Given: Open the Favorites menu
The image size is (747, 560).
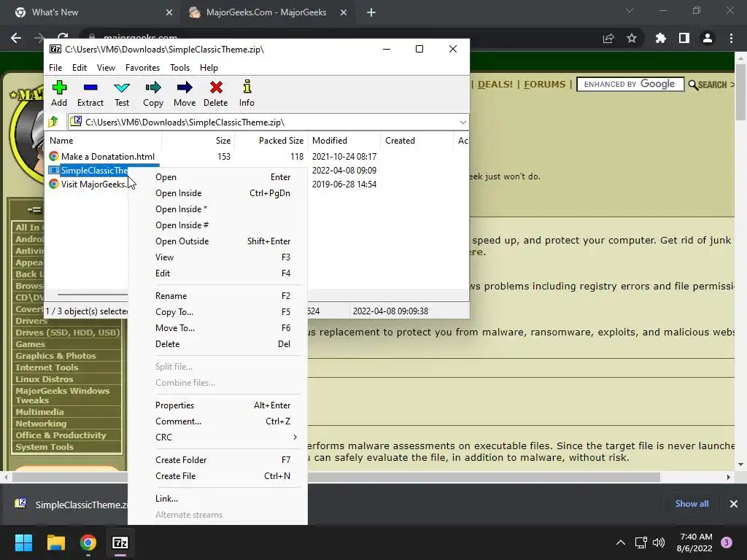Looking at the screenshot, I should point(142,68).
